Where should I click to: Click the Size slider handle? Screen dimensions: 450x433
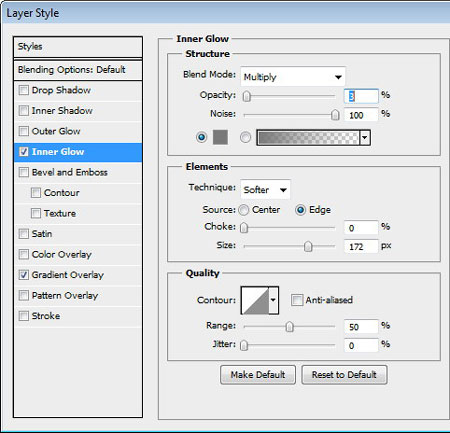point(308,246)
